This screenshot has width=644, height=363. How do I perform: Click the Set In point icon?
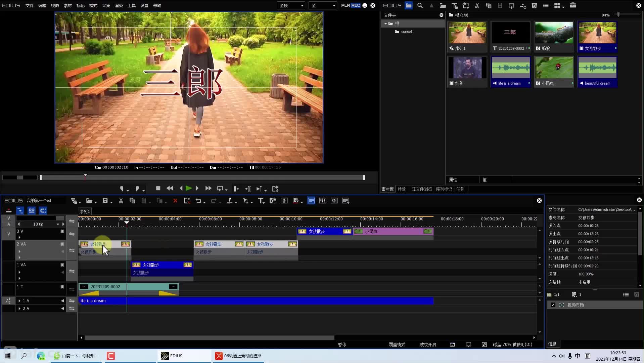[122, 189]
